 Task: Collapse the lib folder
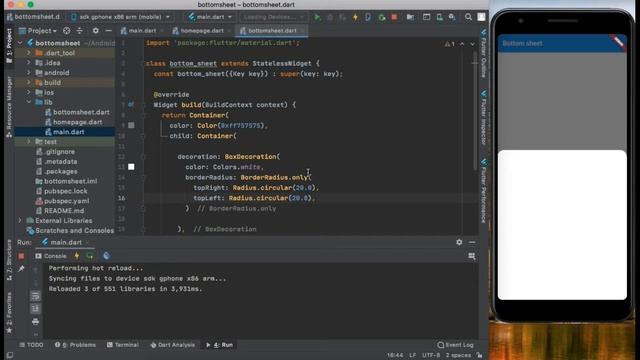click(29, 102)
